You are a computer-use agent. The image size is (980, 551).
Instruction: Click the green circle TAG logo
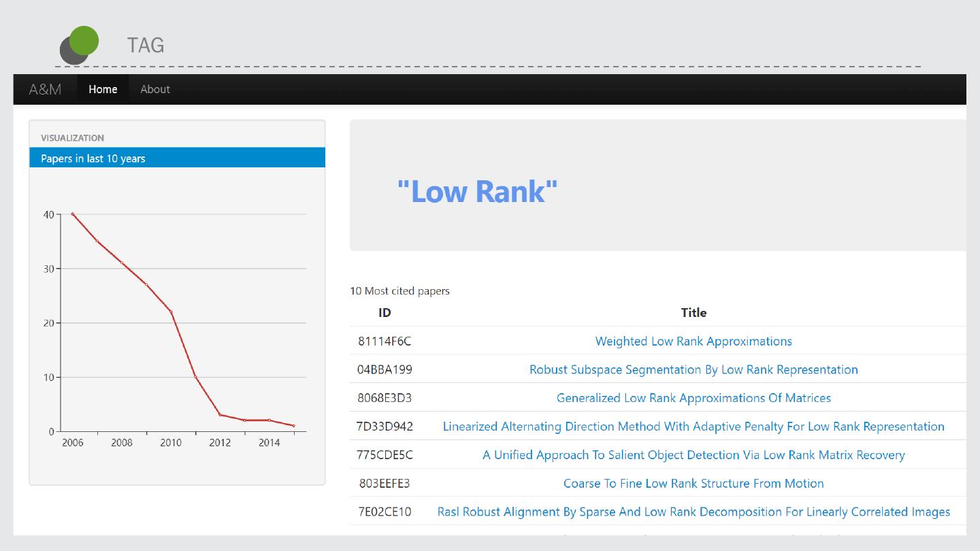point(83,41)
